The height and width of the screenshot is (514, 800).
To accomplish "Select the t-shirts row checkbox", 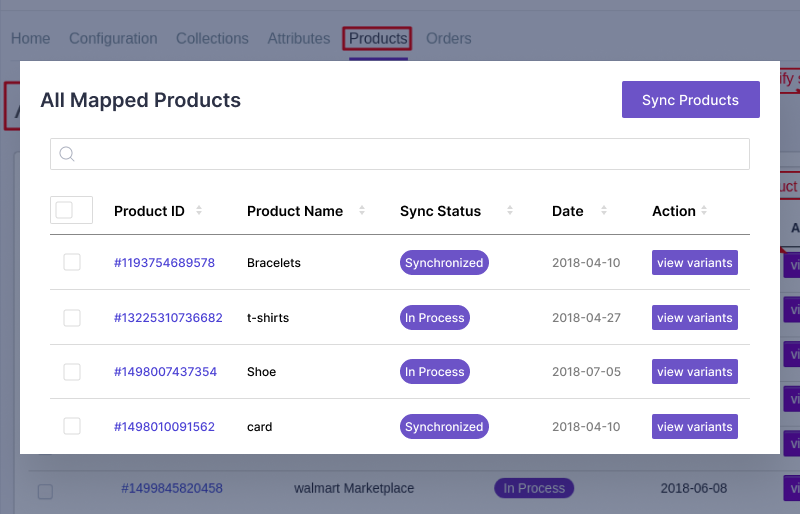I will [72, 318].
